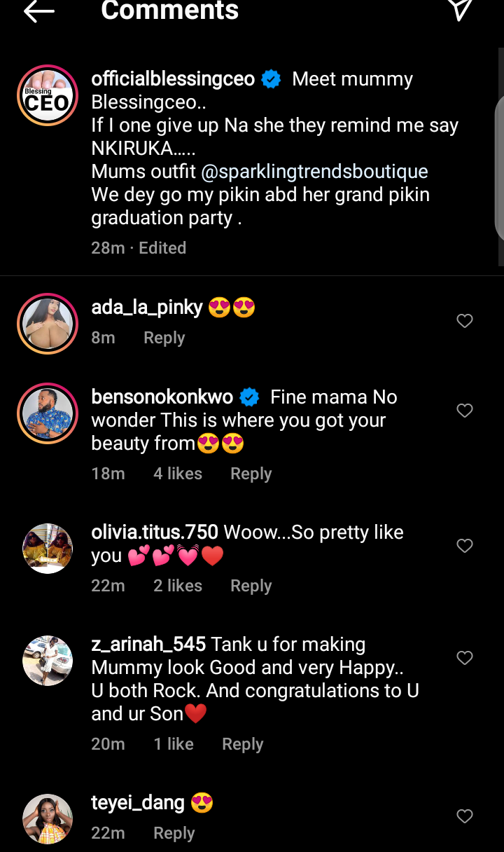
Task: View 2 likes on olivia.titus.750's comment
Action: (178, 586)
